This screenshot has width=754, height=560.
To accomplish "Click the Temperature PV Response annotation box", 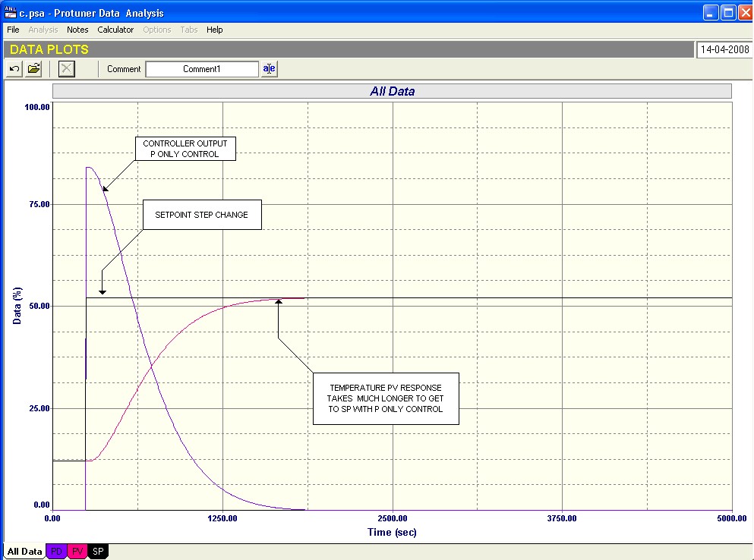I will coord(386,398).
